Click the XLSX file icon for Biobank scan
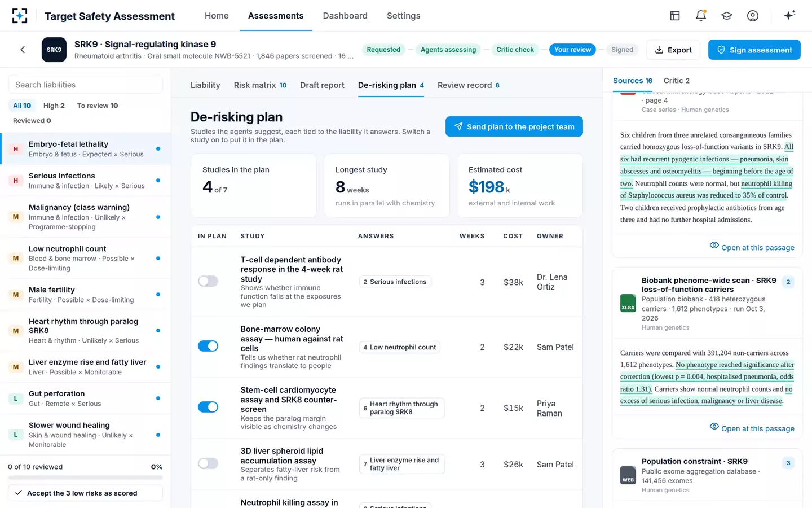This screenshot has height=508, width=812. coord(628,303)
